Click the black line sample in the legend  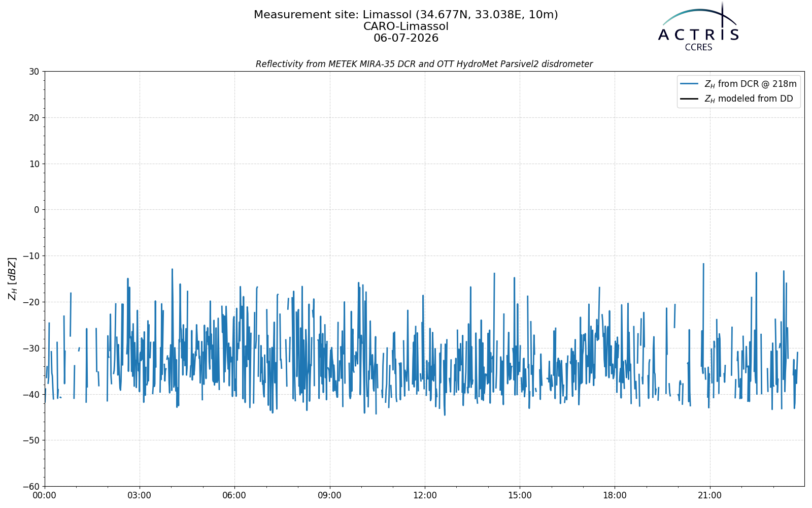tap(690, 99)
